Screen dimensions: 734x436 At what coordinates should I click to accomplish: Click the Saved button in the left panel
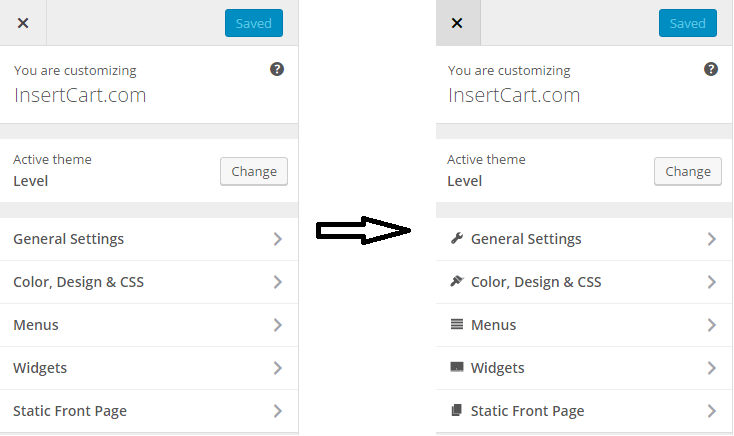pyautogui.click(x=254, y=23)
